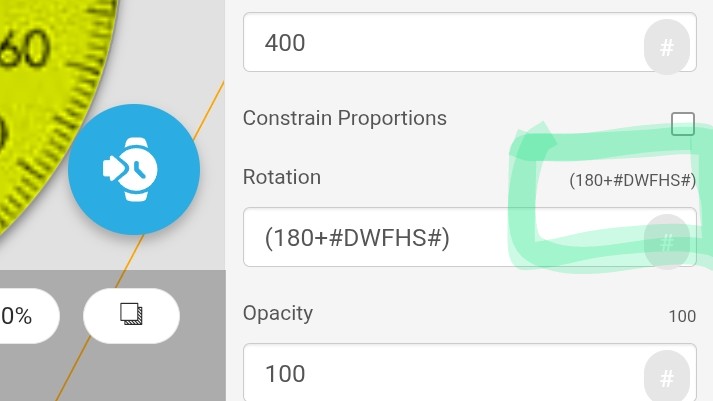Click the blue watch sync button
The width and height of the screenshot is (713, 401).
[x=134, y=170]
